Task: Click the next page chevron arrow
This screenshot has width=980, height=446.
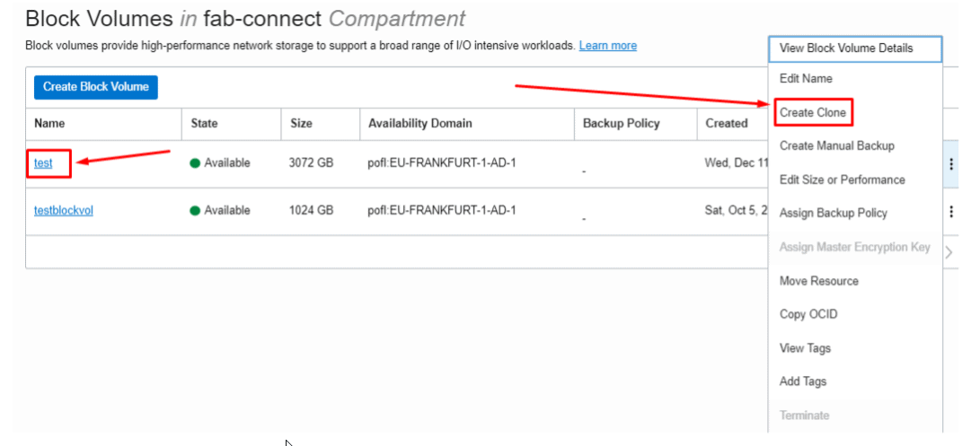Action: pyautogui.click(x=949, y=253)
